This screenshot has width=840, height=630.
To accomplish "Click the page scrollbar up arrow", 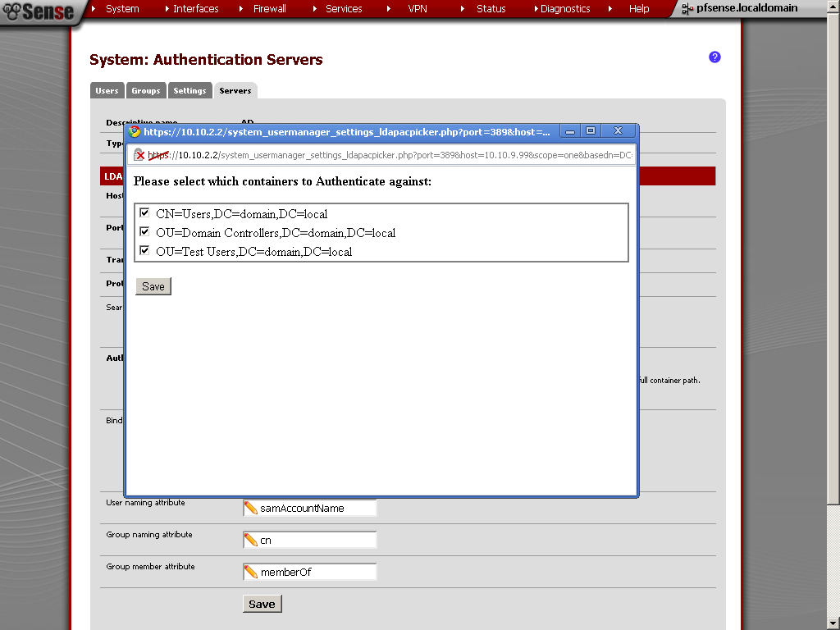I will coord(833,7).
